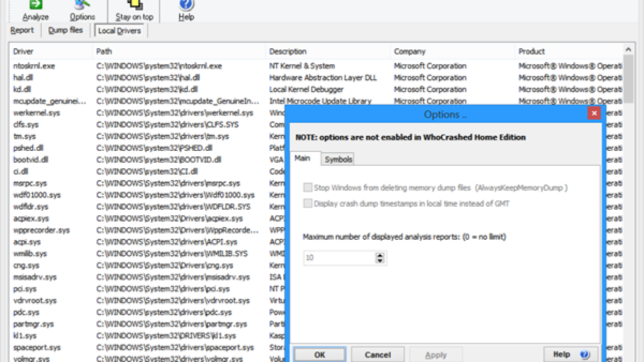This screenshot has width=644, height=362.
Task: Select the acpiex.sys driver row
Action: pos(148,218)
